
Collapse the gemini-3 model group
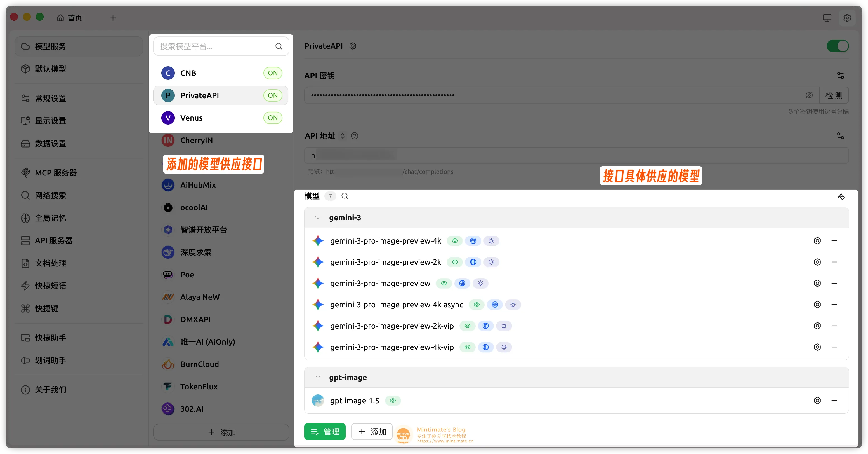tap(318, 218)
